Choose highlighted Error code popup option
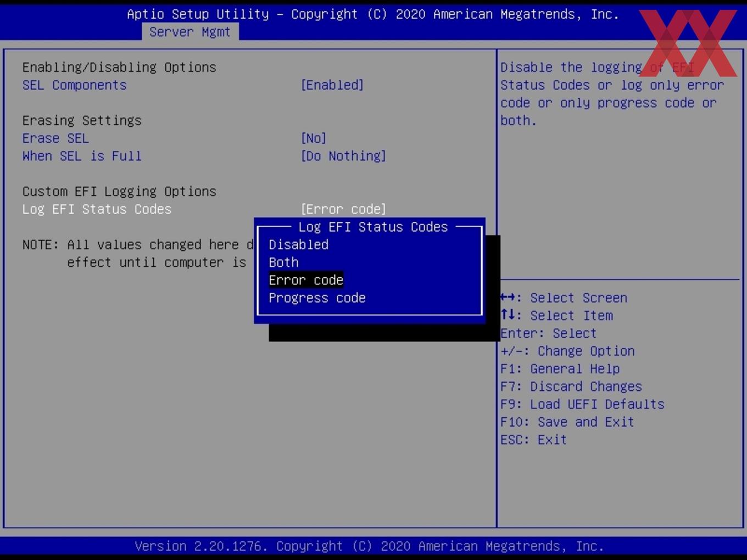Viewport: 747px width, 560px height. [x=306, y=280]
